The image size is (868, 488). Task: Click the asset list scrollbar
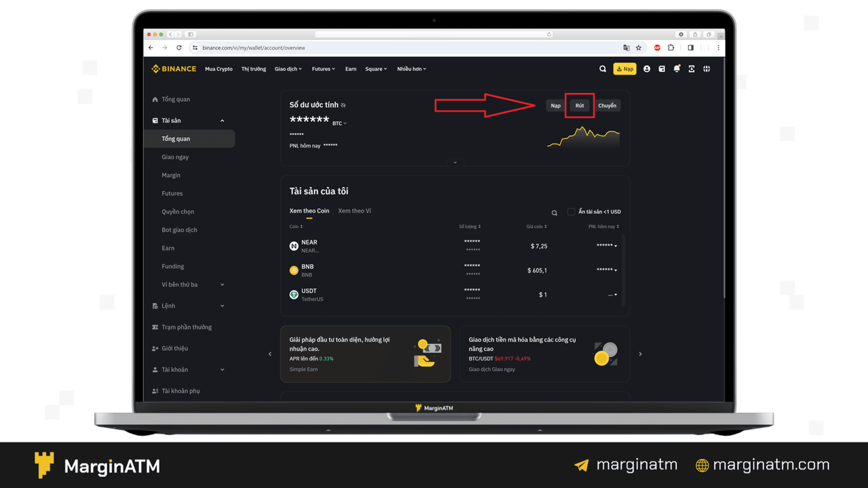[x=623, y=270]
